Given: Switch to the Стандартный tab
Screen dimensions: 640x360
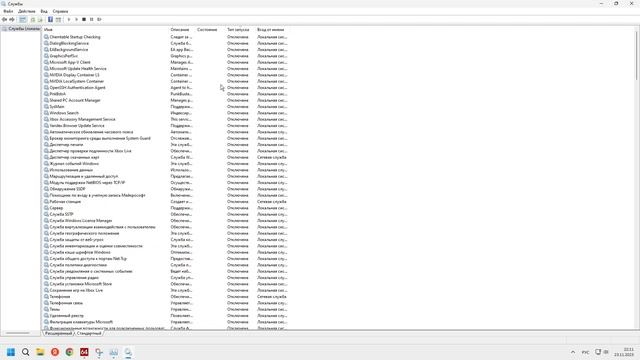Looking at the screenshot, I should 89,333.
